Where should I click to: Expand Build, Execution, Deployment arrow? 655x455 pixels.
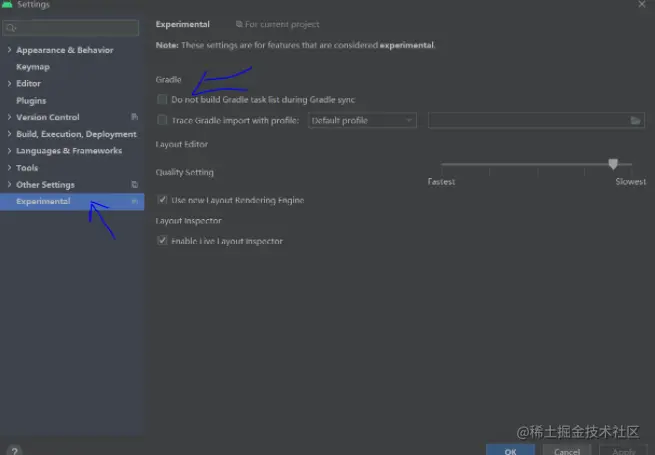(9, 134)
